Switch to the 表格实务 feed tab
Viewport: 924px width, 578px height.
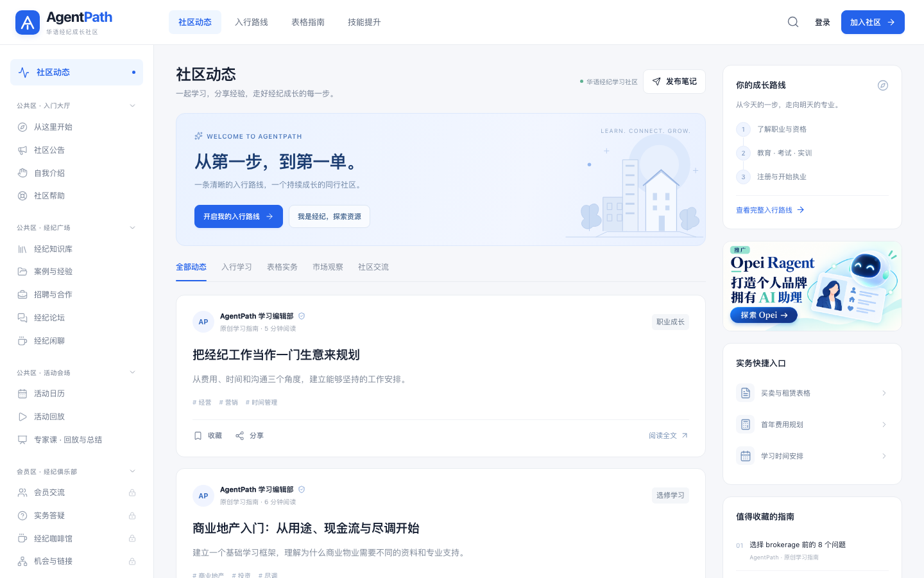(282, 267)
